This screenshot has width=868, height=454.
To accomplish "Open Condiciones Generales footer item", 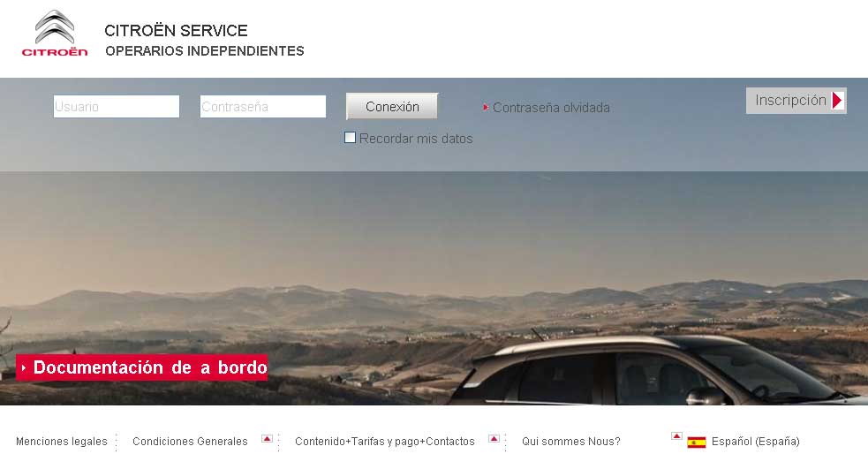I will tap(190, 442).
